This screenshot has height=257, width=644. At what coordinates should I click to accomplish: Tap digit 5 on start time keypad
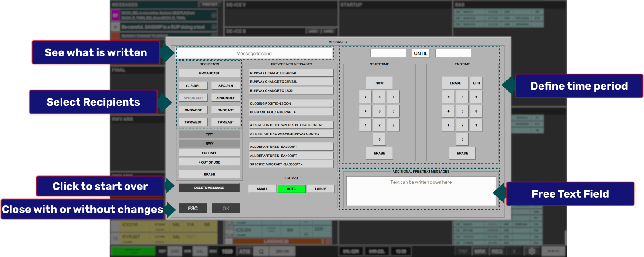(379, 111)
